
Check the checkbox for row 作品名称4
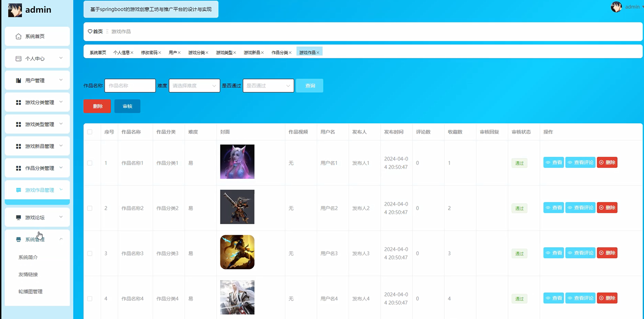point(90,299)
